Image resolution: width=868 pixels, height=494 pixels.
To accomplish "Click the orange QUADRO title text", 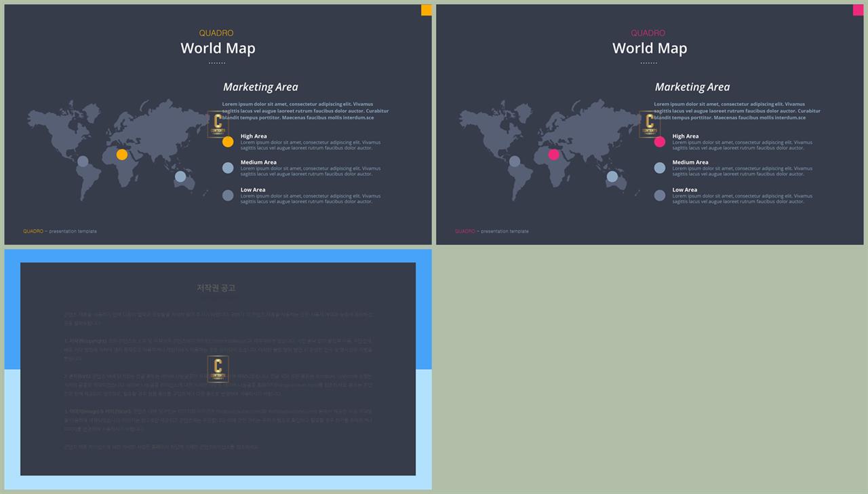I will tap(216, 33).
